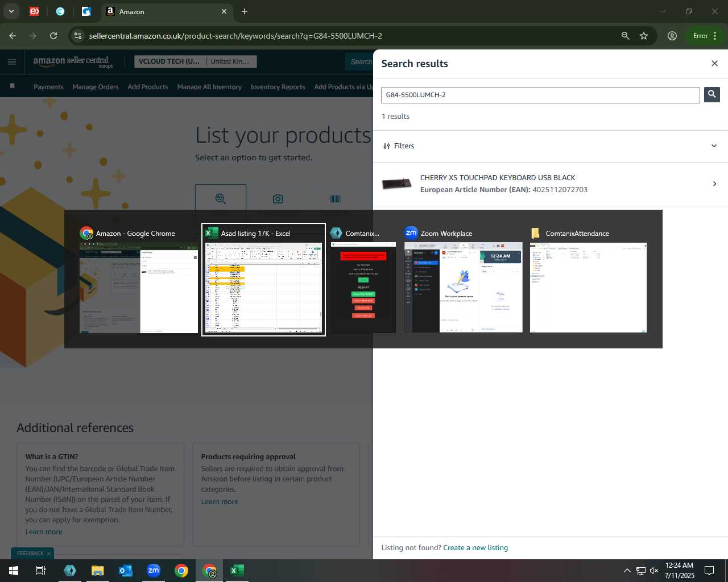Viewport: 728px width, 582px height.
Task: Open Manage Orders menu item
Action: 96,87
